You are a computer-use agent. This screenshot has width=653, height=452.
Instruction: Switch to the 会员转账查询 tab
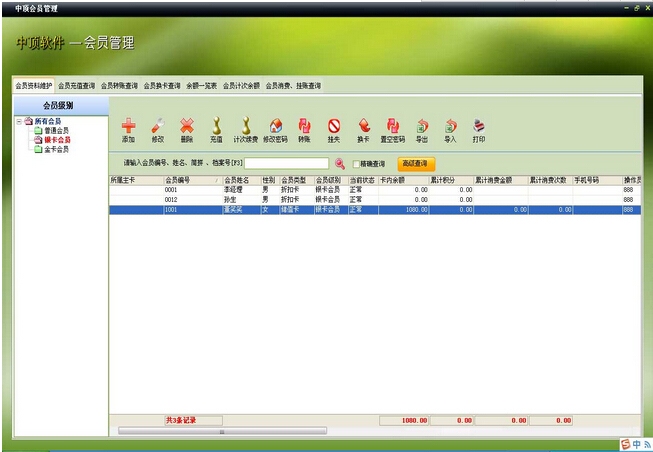(119, 86)
